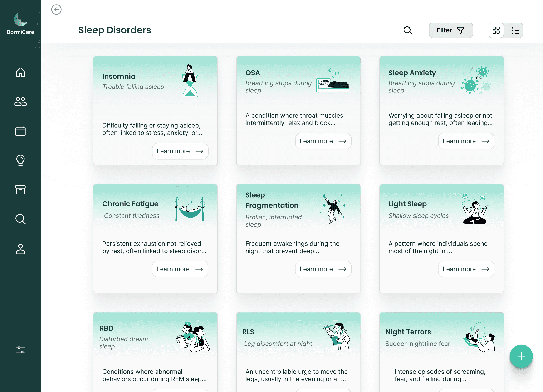
Task: Click Learn more on Insomnia card
Action: pos(180,151)
